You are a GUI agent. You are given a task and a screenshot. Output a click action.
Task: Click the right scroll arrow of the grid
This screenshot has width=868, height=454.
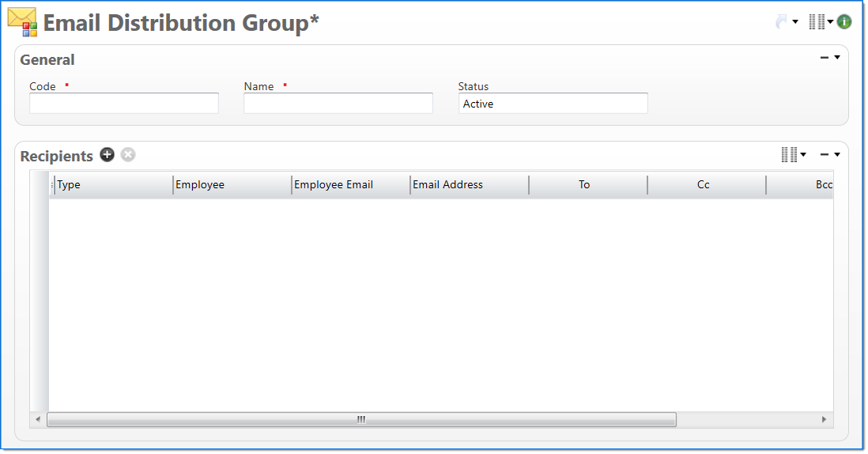(825, 419)
